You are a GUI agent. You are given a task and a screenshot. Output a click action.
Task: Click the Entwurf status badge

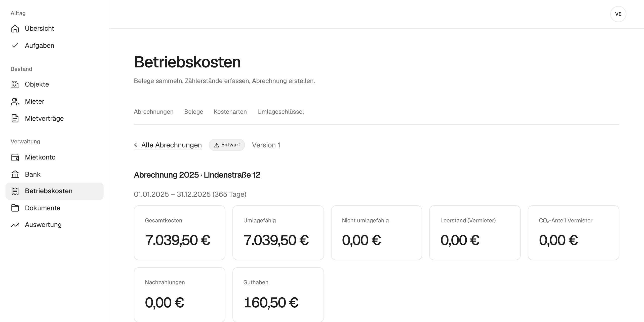pyautogui.click(x=227, y=145)
